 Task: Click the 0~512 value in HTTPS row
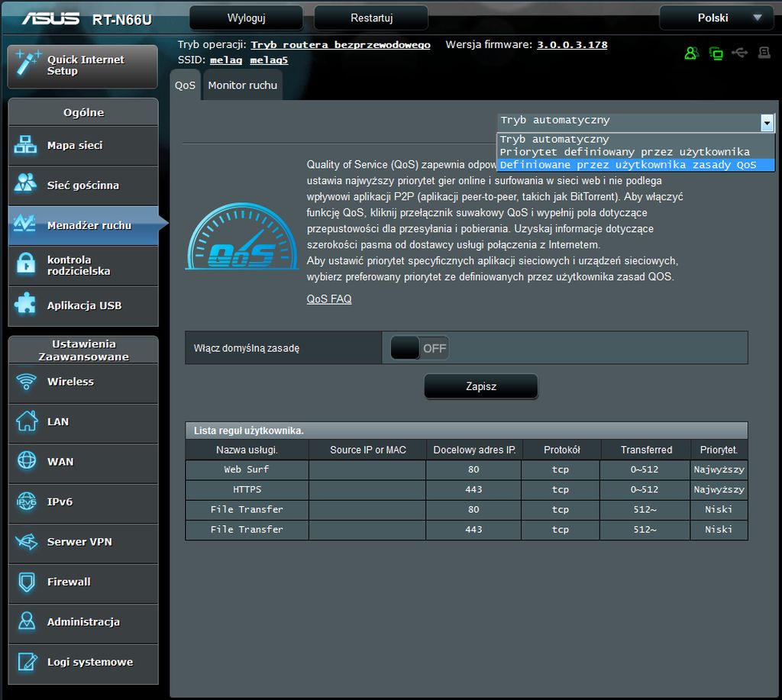point(645,489)
